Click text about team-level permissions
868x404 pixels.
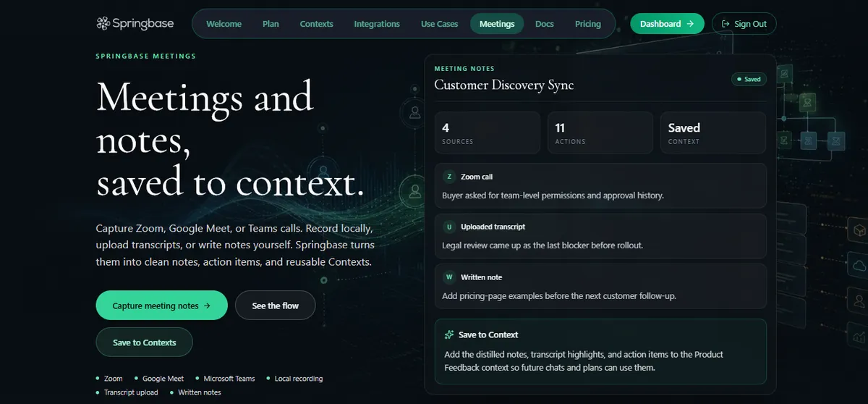coord(553,195)
